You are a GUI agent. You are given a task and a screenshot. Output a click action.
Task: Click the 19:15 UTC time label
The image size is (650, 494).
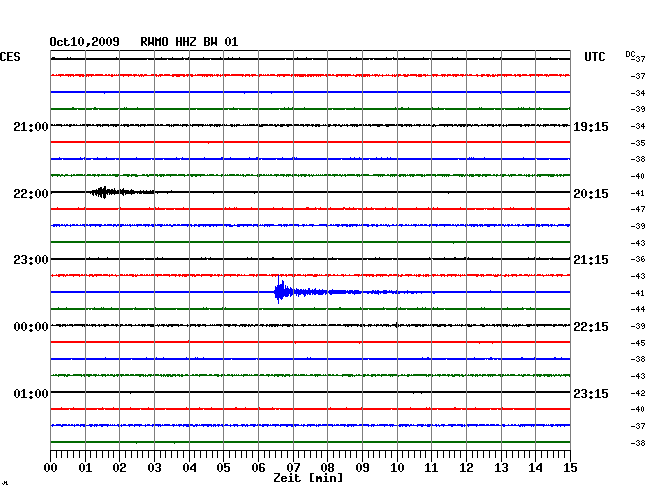click(x=591, y=126)
